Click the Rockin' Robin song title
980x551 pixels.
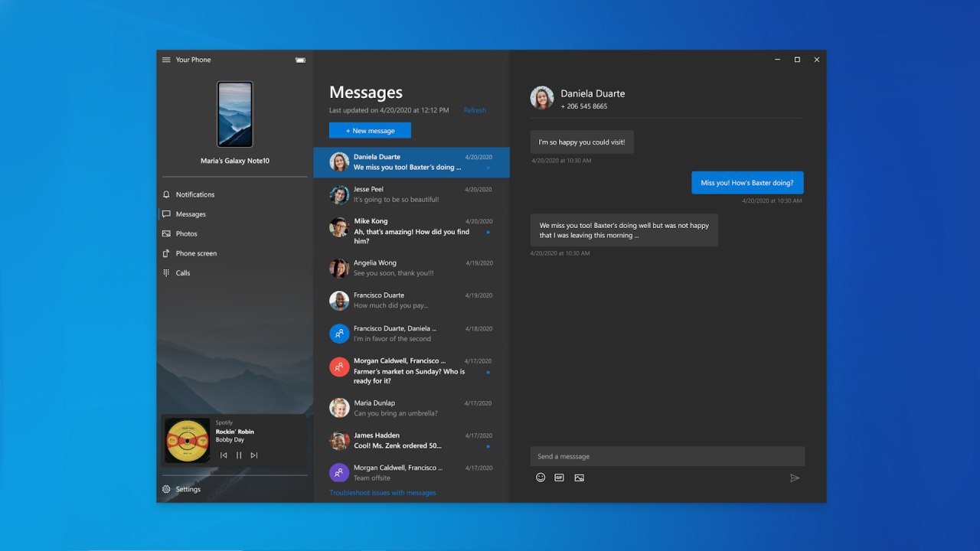pos(235,432)
